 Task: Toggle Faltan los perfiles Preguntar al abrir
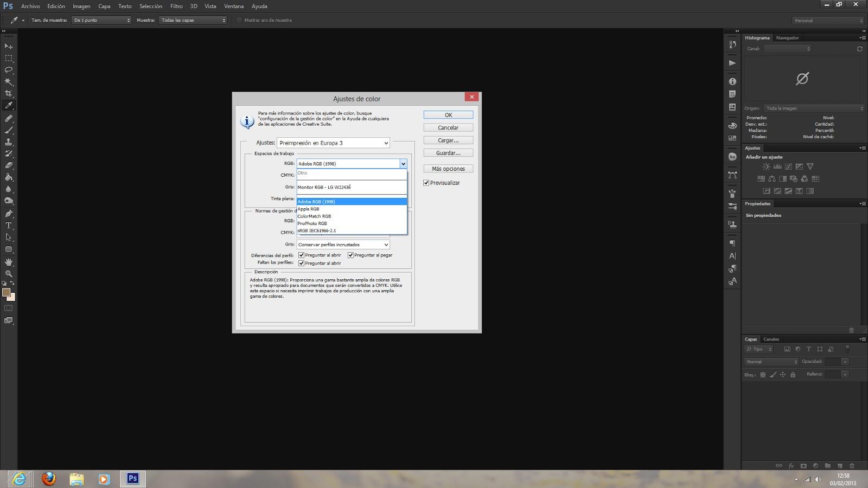301,263
